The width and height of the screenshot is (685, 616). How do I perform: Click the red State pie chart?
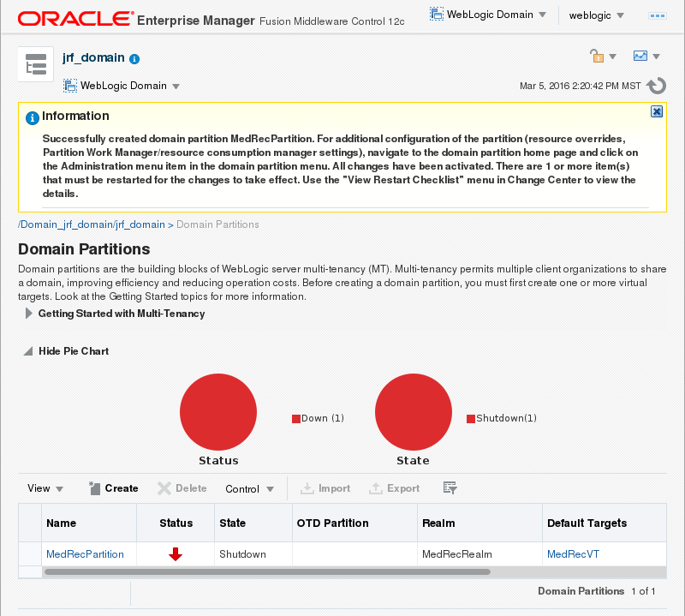coord(414,412)
